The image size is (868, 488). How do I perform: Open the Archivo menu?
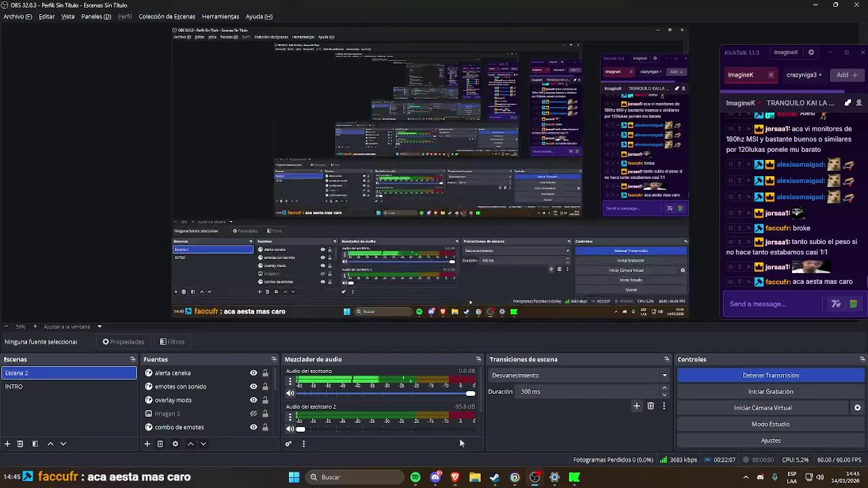point(18,16)
